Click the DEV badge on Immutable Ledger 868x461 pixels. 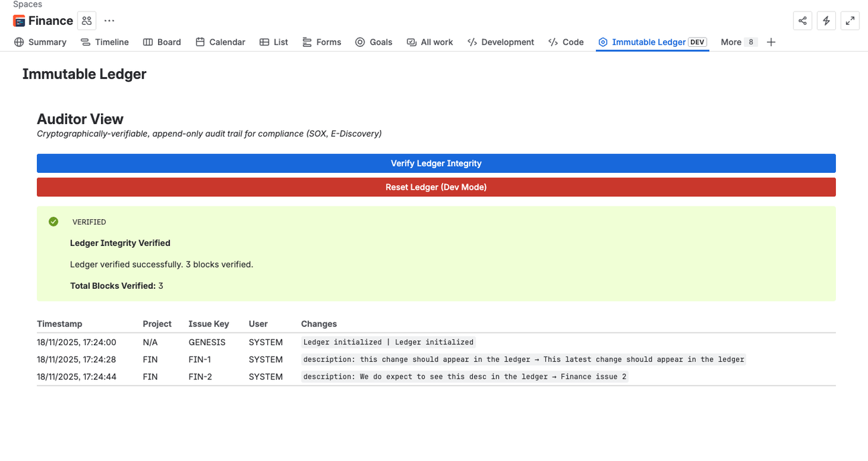[x=698, y=42]
